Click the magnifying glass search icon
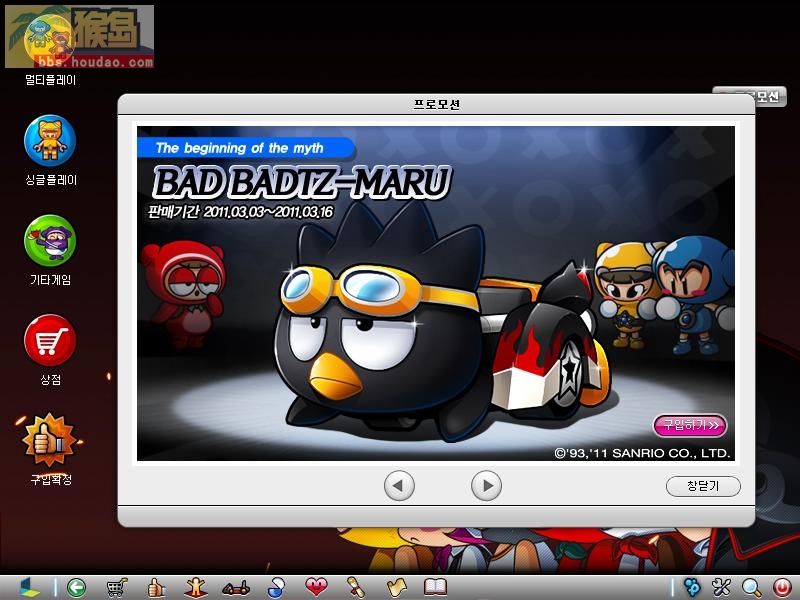800x600 pixels. pos(751,588)
